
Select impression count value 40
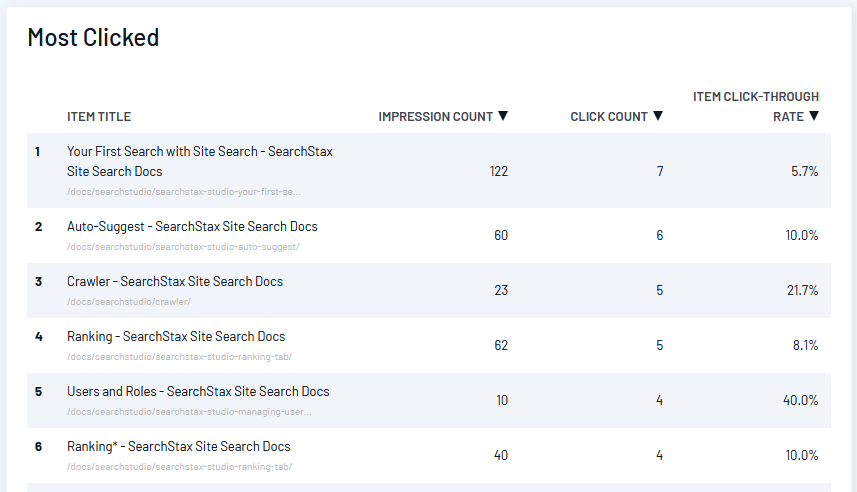pyautogui.click(x=501, y=455)
